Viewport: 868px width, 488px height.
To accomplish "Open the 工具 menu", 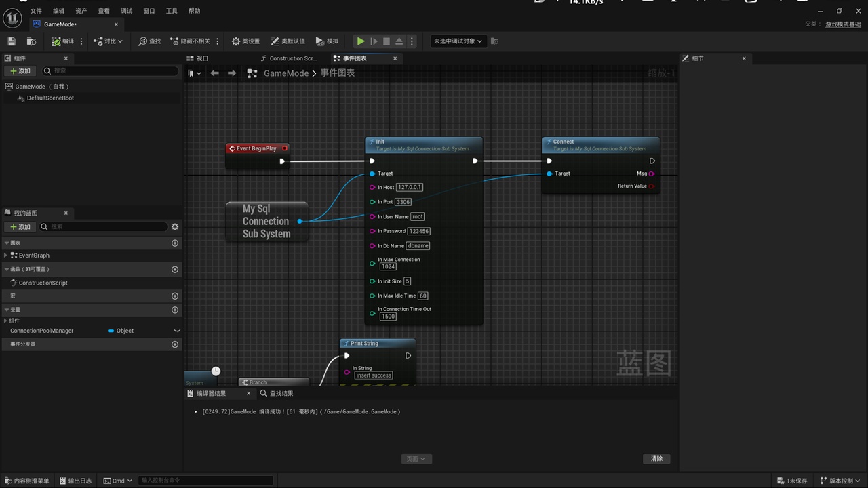I will (172, 11).
